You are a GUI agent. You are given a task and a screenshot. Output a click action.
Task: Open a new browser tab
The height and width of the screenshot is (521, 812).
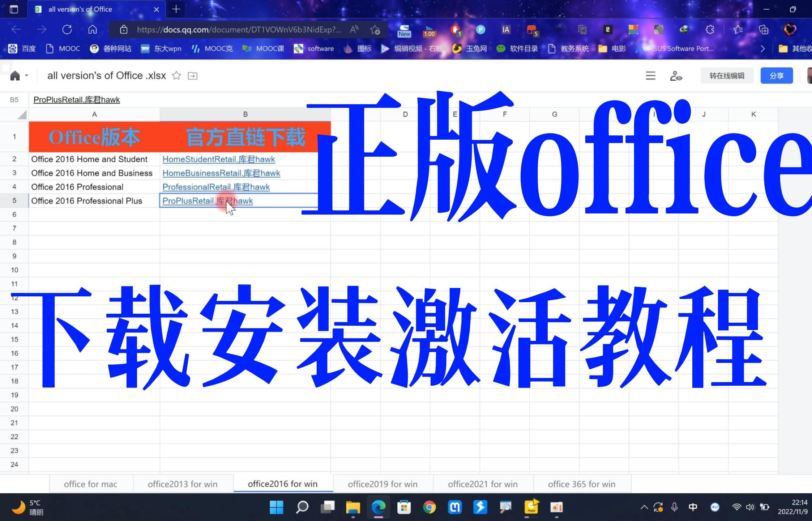(x=176, y=9)
